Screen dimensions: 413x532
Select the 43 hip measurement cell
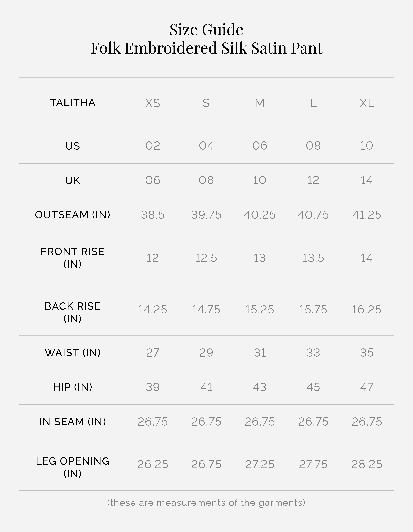[260, 387]
